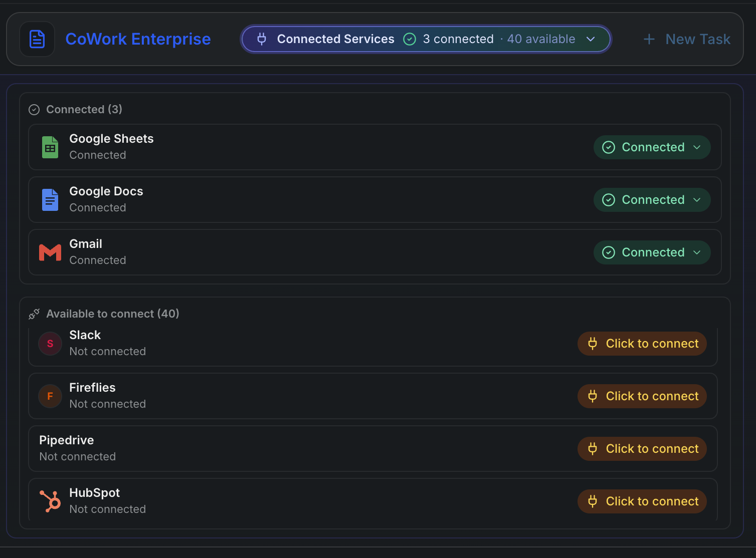Open the CoWork Enterprise title link
The width and height of the screenshot is (756, 558).
tap(138, 39)
